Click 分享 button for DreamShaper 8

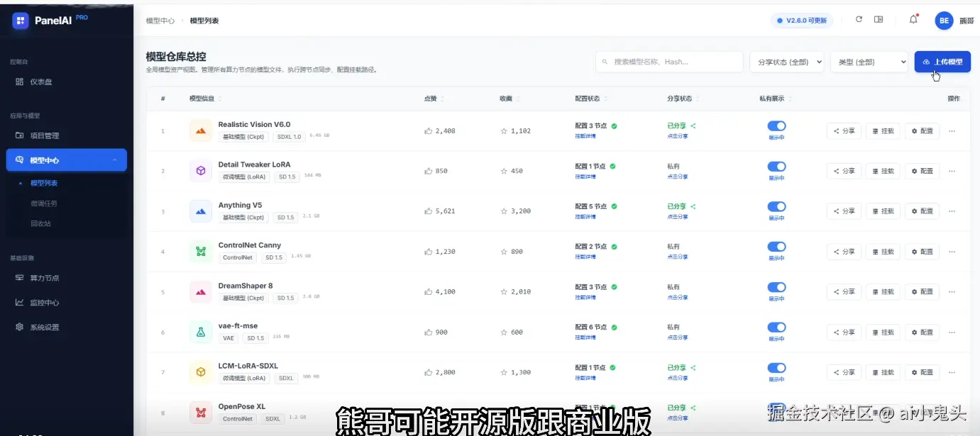[844, 291]
